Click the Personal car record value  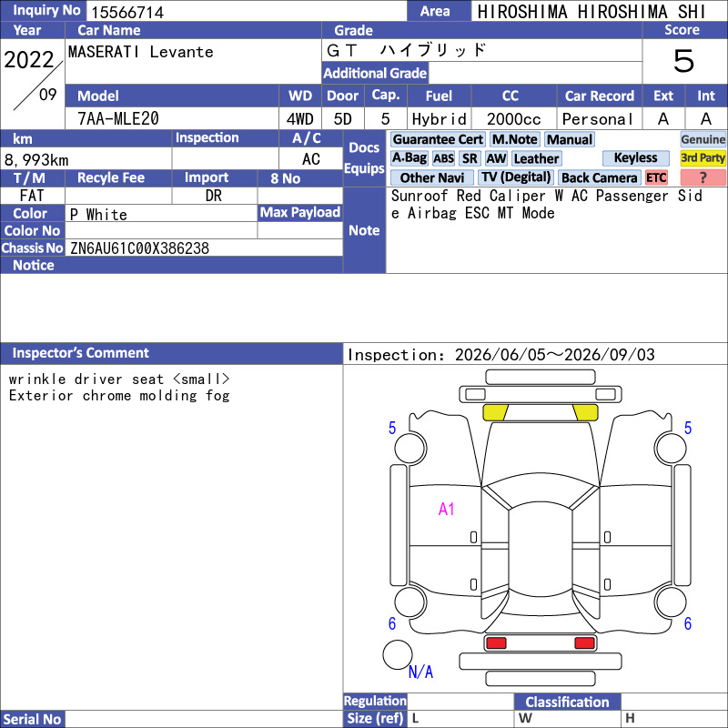point(597,119)
